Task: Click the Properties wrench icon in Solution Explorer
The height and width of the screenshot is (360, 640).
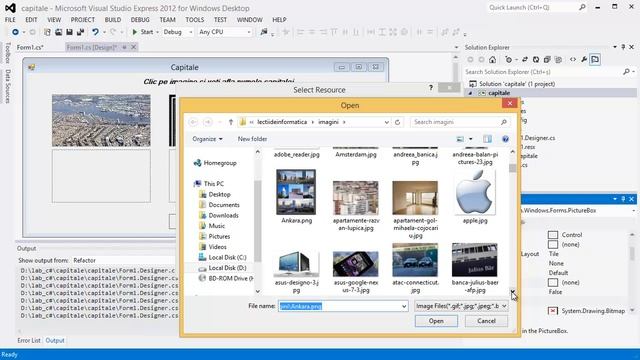Action: coord(584,60)
